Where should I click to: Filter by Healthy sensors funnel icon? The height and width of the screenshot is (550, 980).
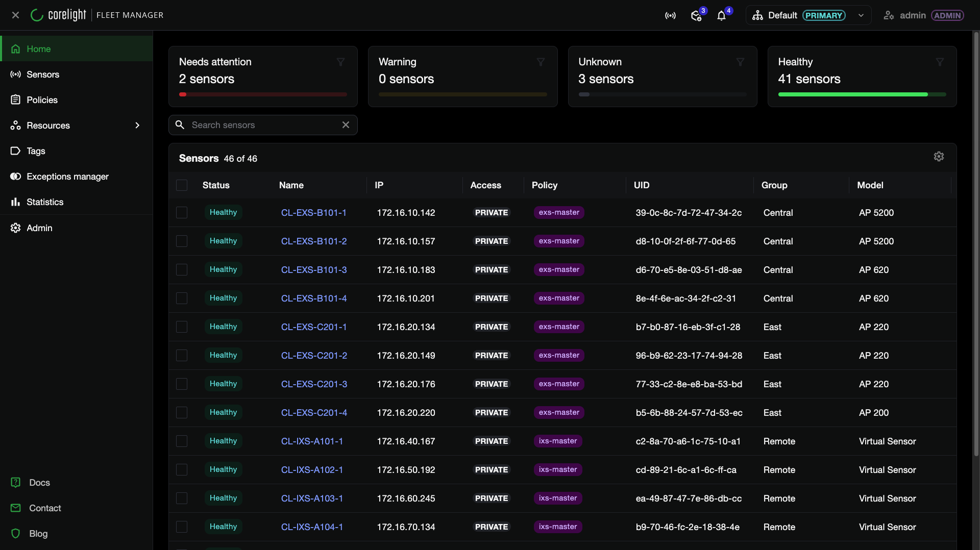pyautogui.click(x=940, y=62)
